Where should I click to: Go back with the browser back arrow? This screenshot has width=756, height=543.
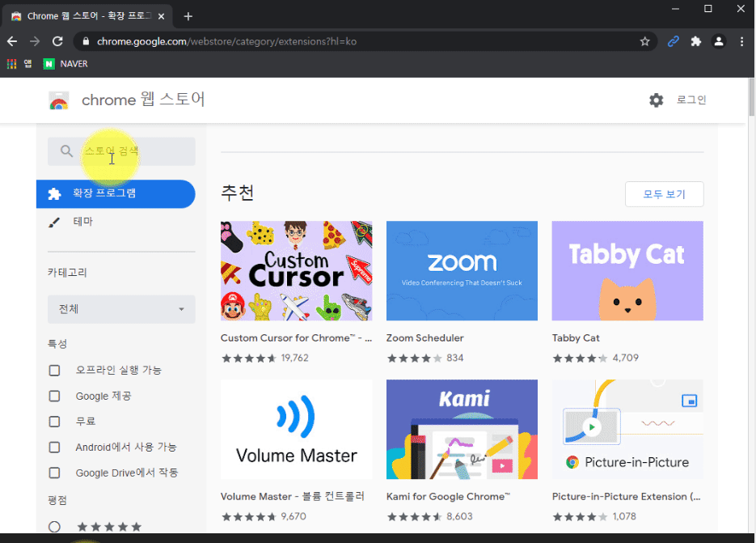pyautogui.click(x=12, y=41)
